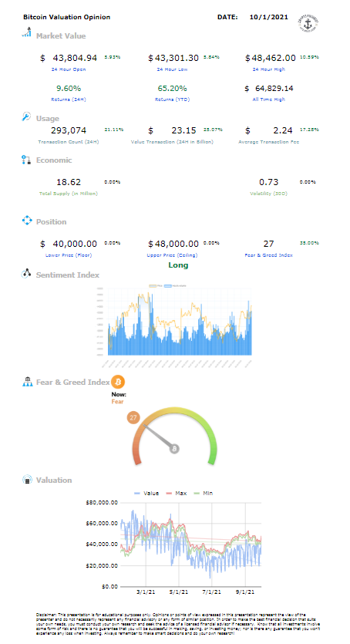Click the Market Value chart icon
Screen dimensions: 350x644
tap(27, 32)
